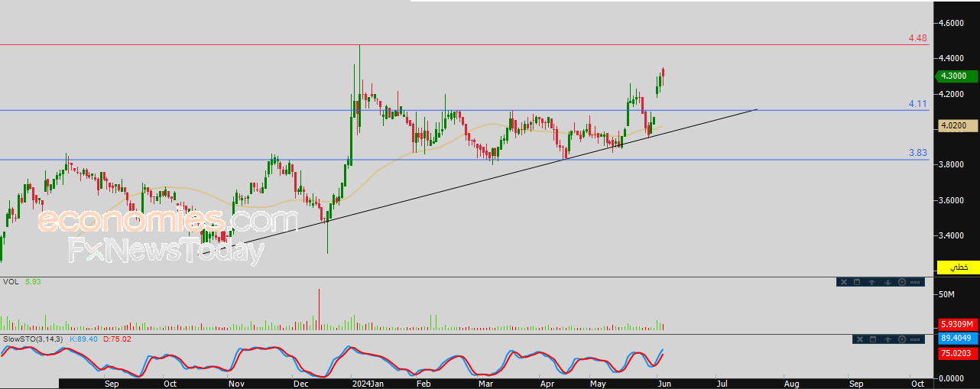Select the green 4.3000 price tag
The image size is (980, 389).
[x=956, y=76]
